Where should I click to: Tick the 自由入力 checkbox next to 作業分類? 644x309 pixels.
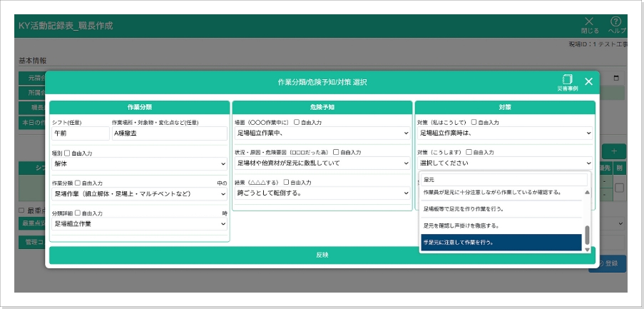point(78,183)
